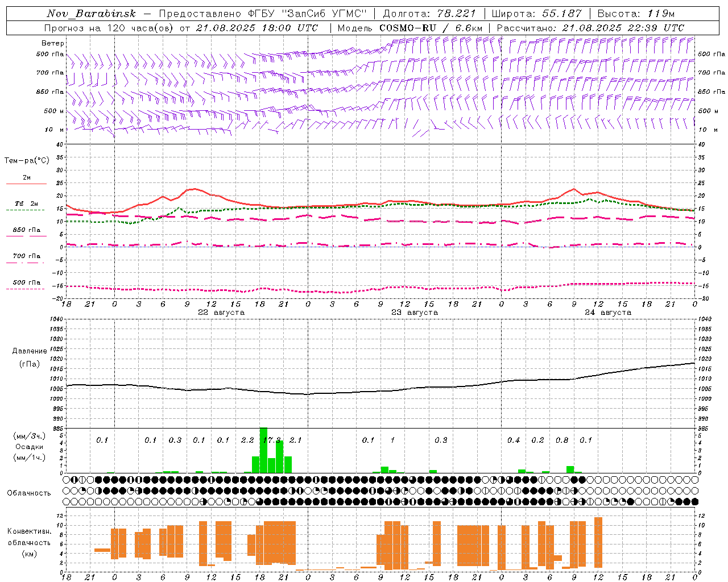Click the 23 августа date label
The height and width of the screenshot is (582, 728).
click(415, 313)
